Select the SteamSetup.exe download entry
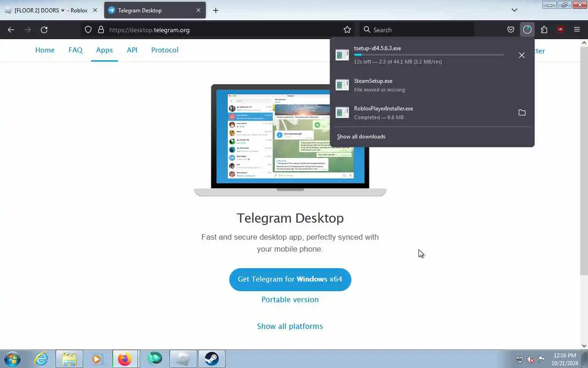 coord(432,85)
